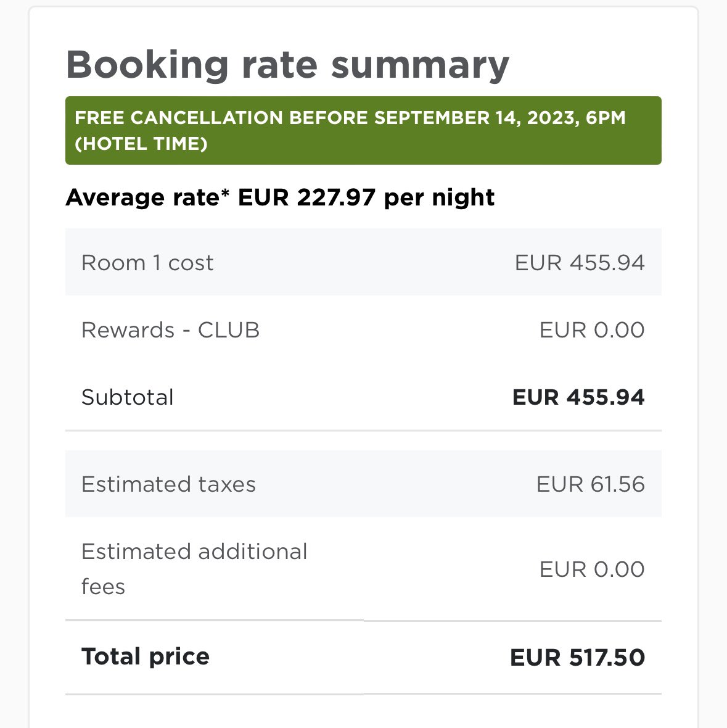Viewport: 727px width, 728px height.
Task: Click EUR 227.97 per night text
Action: point(366,197)
